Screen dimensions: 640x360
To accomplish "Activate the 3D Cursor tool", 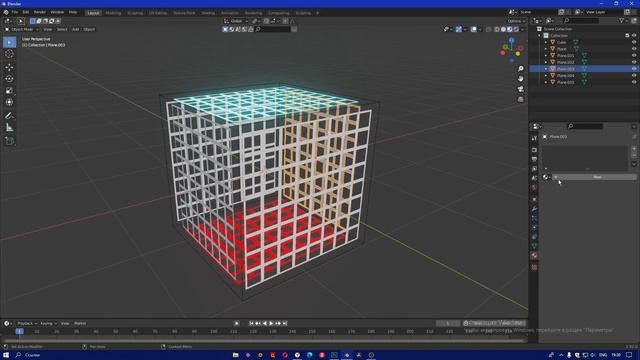I will click(9, 54).
